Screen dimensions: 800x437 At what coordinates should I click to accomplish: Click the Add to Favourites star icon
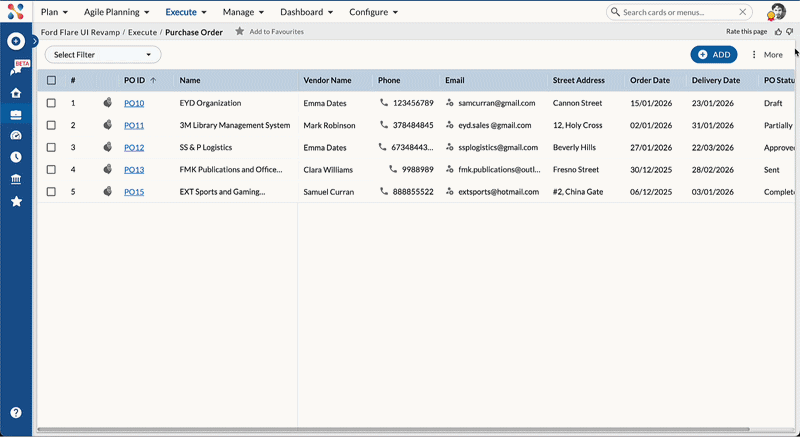pyautogui.click(x=239, y=32)
